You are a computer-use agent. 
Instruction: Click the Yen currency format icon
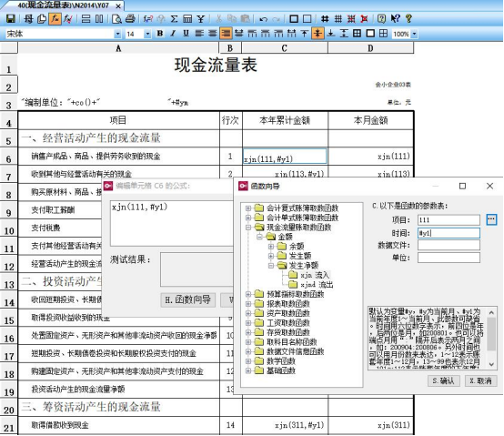tap(200, 19)
